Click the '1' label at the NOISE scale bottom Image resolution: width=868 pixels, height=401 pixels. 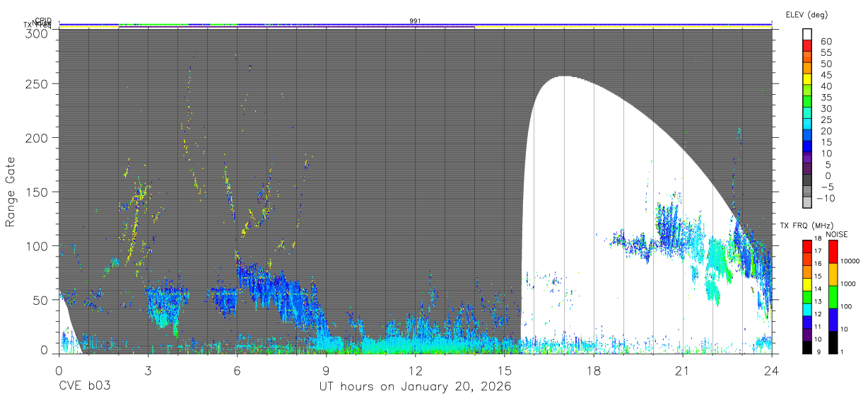[x=842, y=352]
